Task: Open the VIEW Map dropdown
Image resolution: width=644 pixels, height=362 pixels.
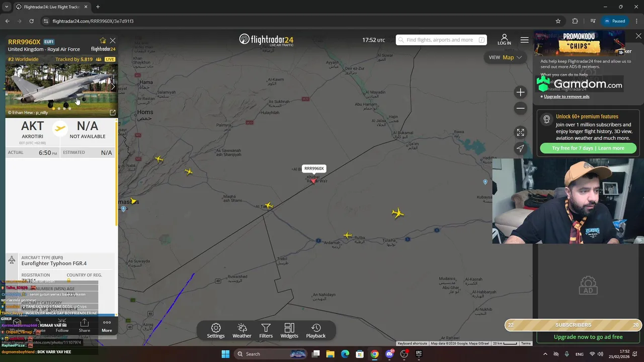Action: pyautogui.click(x=505, y=57)
